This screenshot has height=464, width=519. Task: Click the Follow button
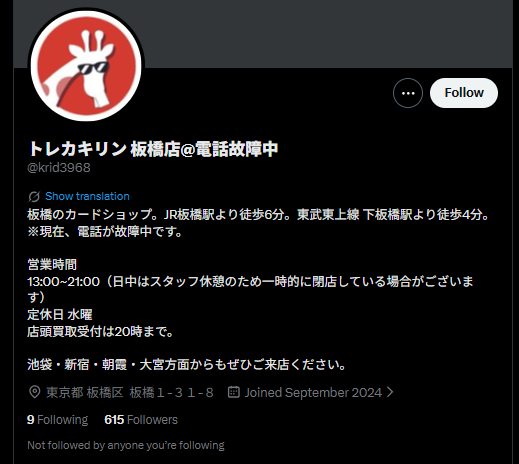pos(464,93)
